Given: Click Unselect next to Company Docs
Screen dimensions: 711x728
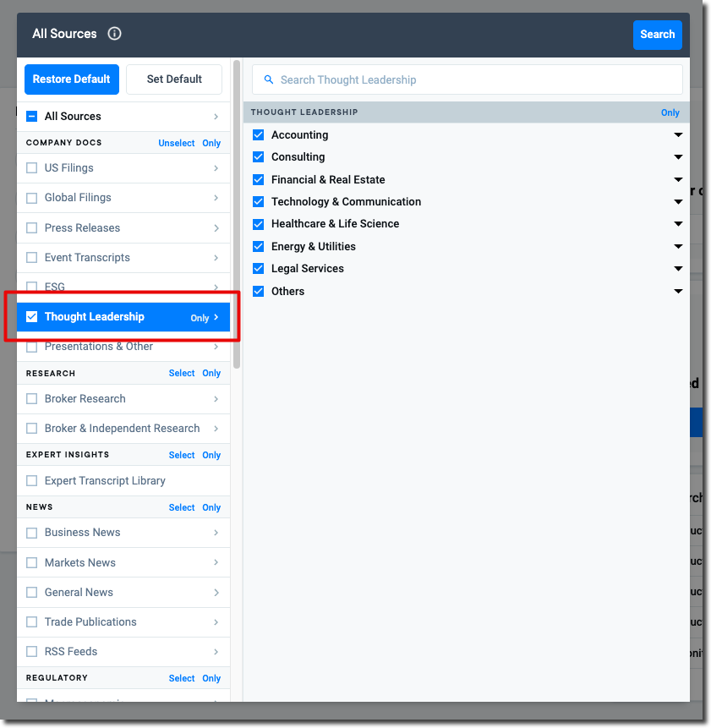Looking at the screenshot, I should coord(176,143).
